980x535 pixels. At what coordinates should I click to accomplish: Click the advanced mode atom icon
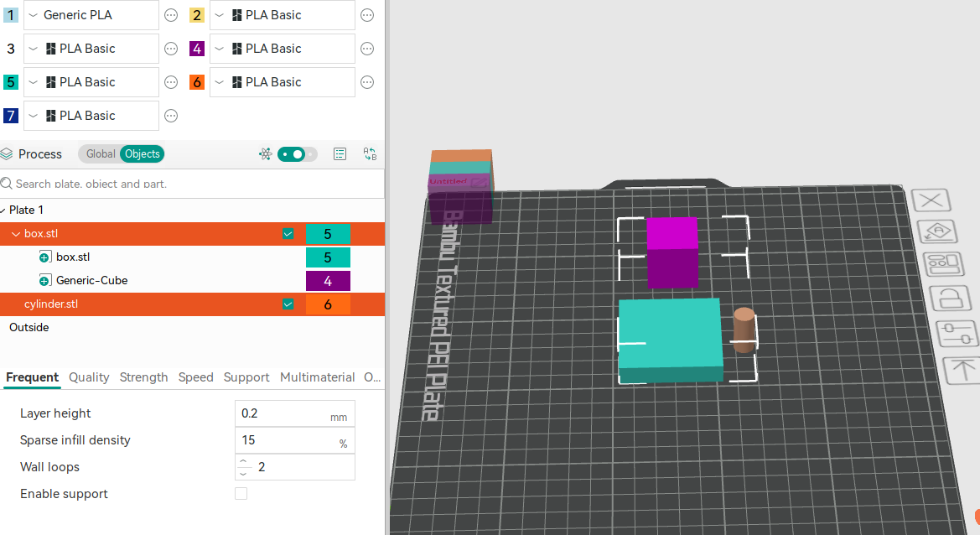[x=266, y=153]
